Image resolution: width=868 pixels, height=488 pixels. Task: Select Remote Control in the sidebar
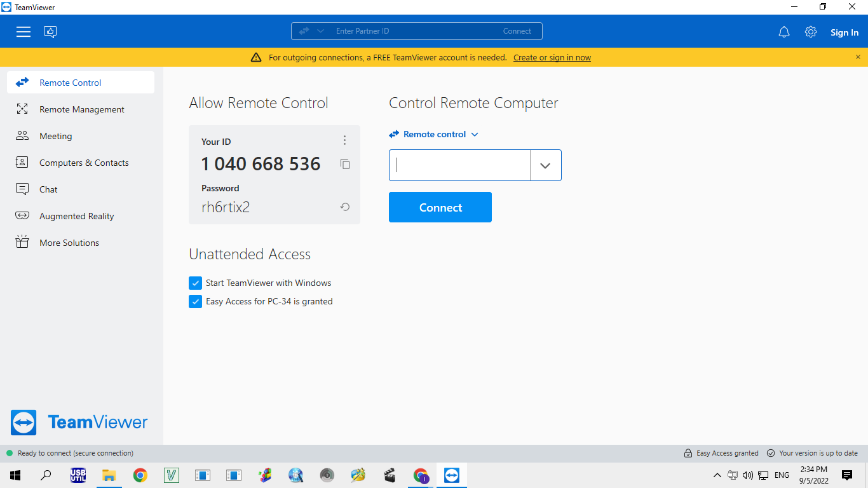click(81, 83)
